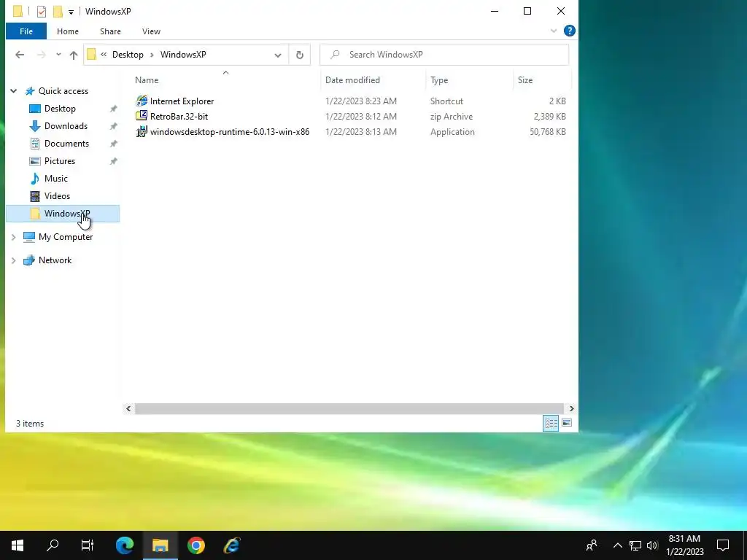Collapse the Quick access tree node
This screenshot has width=747, height=560.
click(13, 91)
